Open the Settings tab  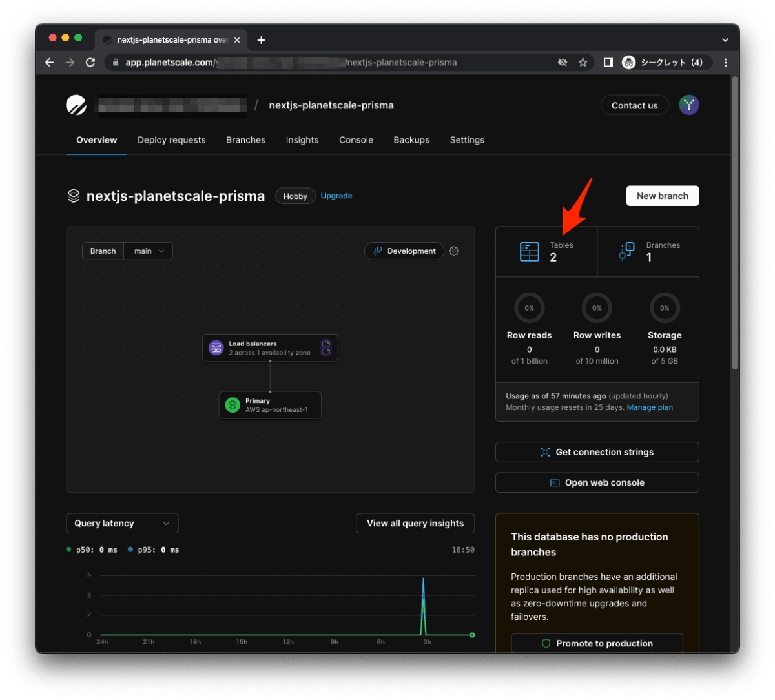467,140
